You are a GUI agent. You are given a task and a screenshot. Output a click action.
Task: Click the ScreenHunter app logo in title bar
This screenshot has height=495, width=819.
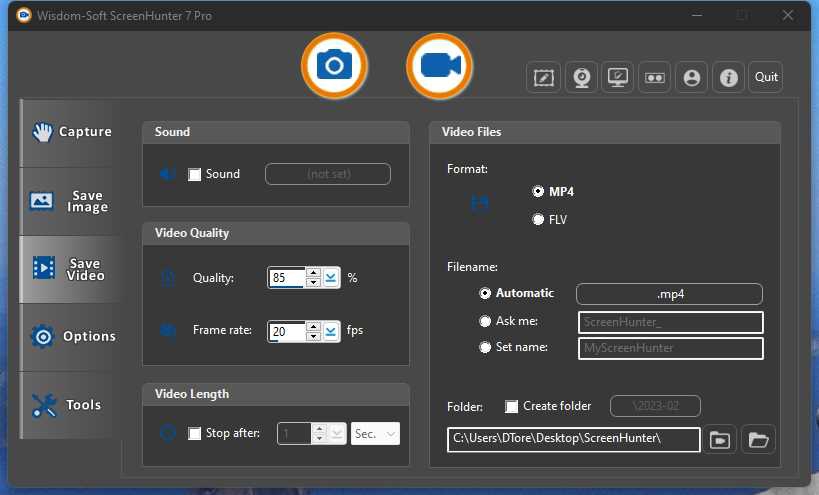(24, 15)
